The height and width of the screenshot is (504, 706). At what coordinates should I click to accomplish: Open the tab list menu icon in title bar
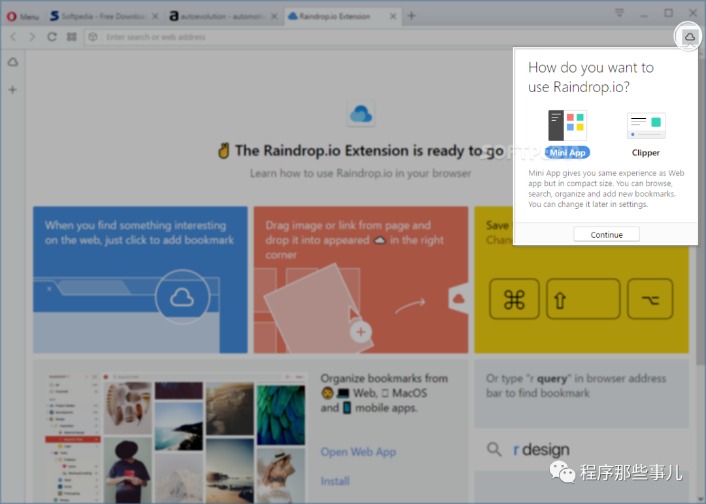[620, 13]
